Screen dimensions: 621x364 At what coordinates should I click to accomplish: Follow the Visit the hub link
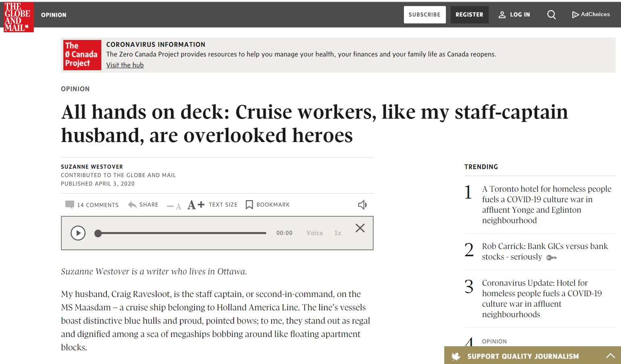(x=125, y=65)
